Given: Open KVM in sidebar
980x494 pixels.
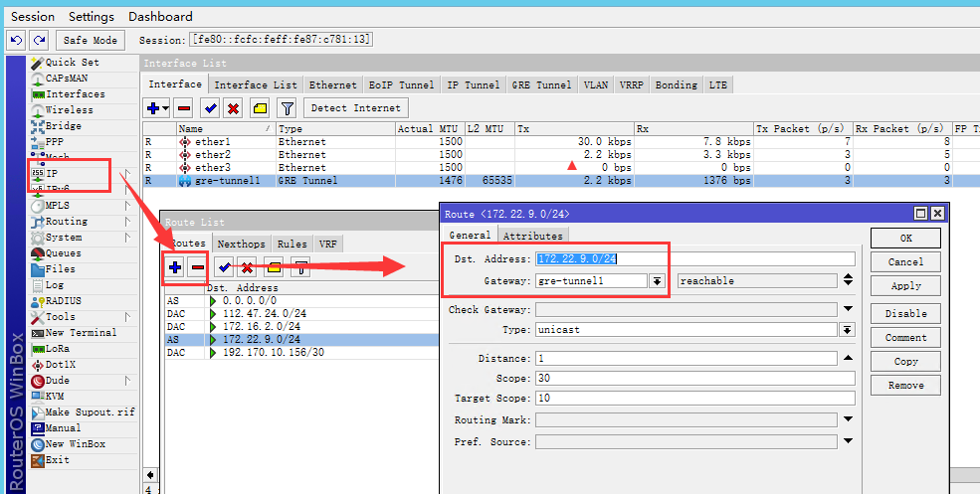Looking at the screenshot, I should (48, 397).
